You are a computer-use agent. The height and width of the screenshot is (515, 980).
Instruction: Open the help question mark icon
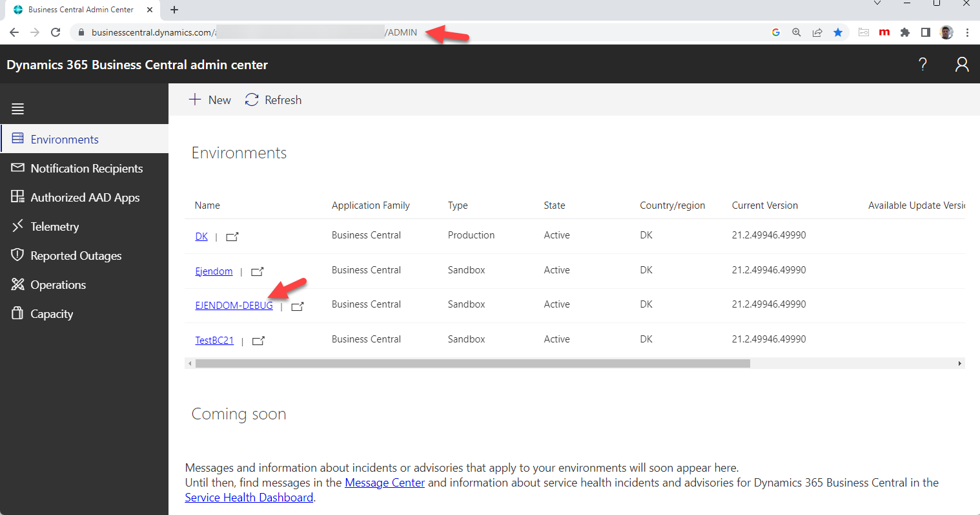tap(923, 64)
